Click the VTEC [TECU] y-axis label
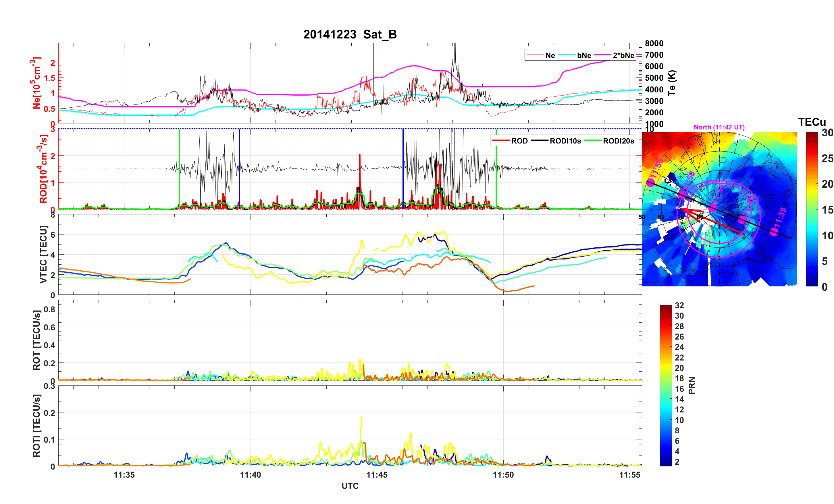Image resolution: width=834 pixels, height=504 pixels. (43, 254)
